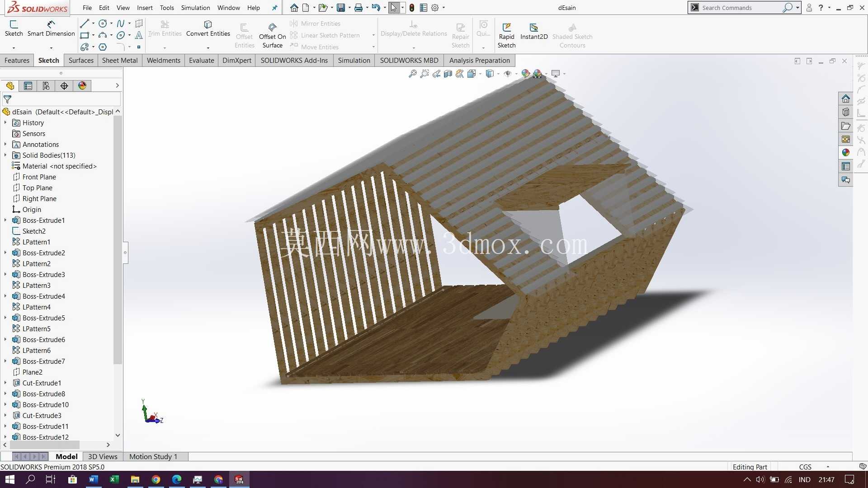Open the Rapid Sketch tool

(x=506, y=35)
